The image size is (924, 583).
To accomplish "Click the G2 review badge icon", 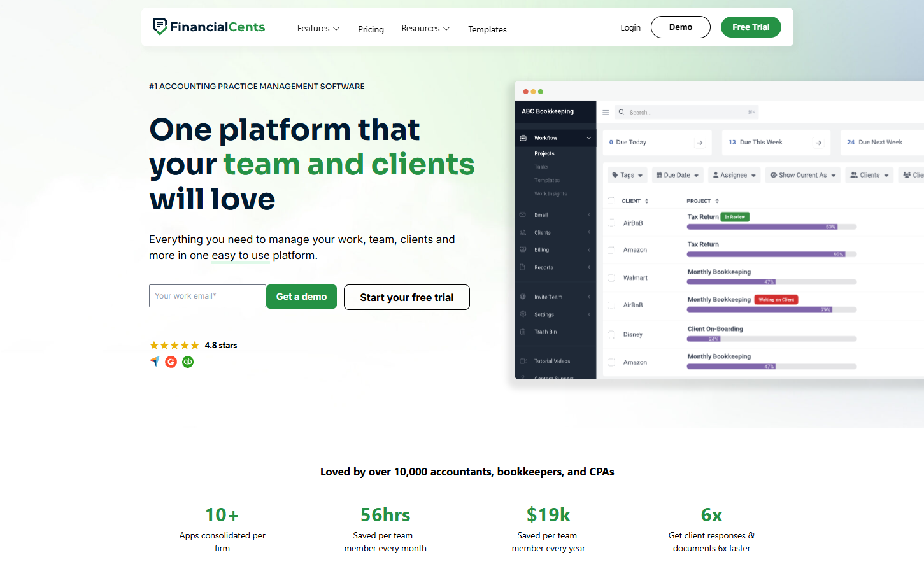I will (x=171, y=362).
